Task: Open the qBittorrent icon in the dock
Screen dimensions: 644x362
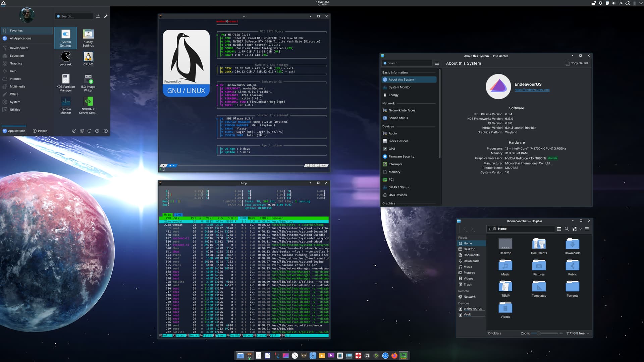Action: click(x=385, y=356)
